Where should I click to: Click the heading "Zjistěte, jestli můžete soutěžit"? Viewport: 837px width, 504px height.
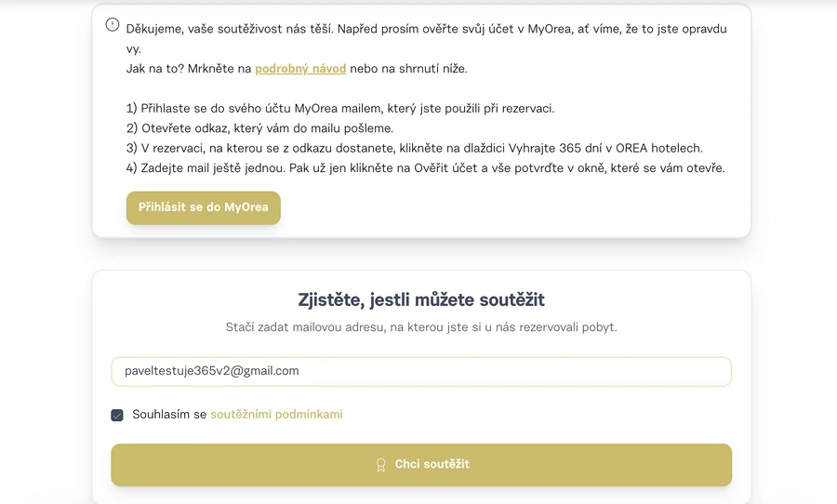420,299
